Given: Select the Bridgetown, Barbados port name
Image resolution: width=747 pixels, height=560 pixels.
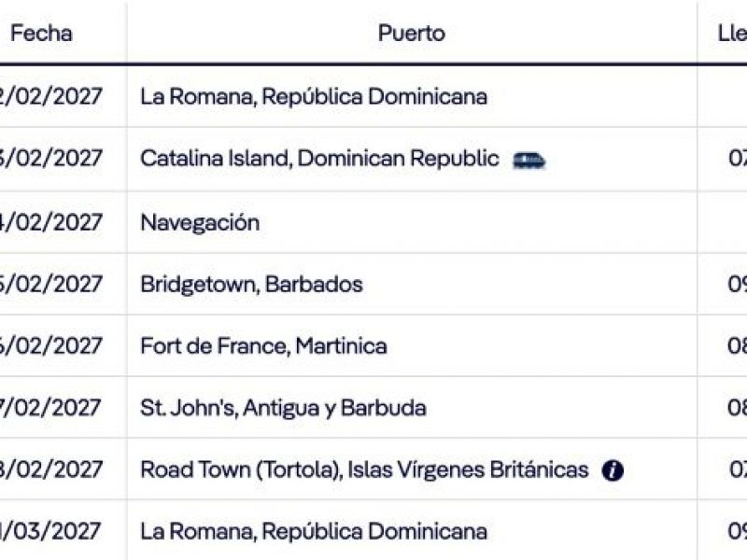Looking at the screenshot, I should [x=251, y=284].
